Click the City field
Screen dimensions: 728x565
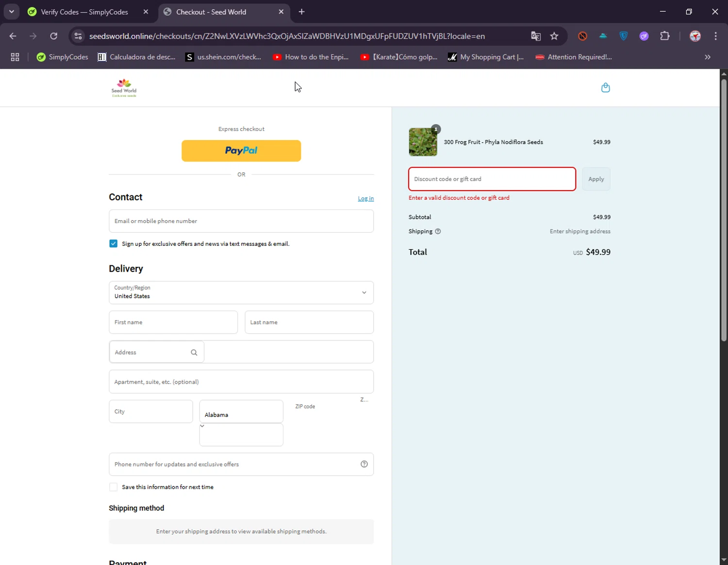[151, 411]
